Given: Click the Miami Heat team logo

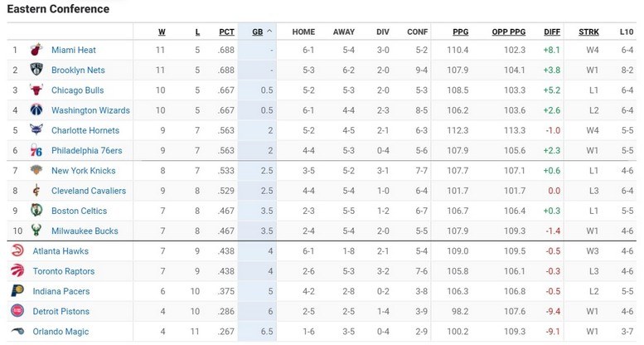Looking at the screenshot, I should (x=36, y=50).
